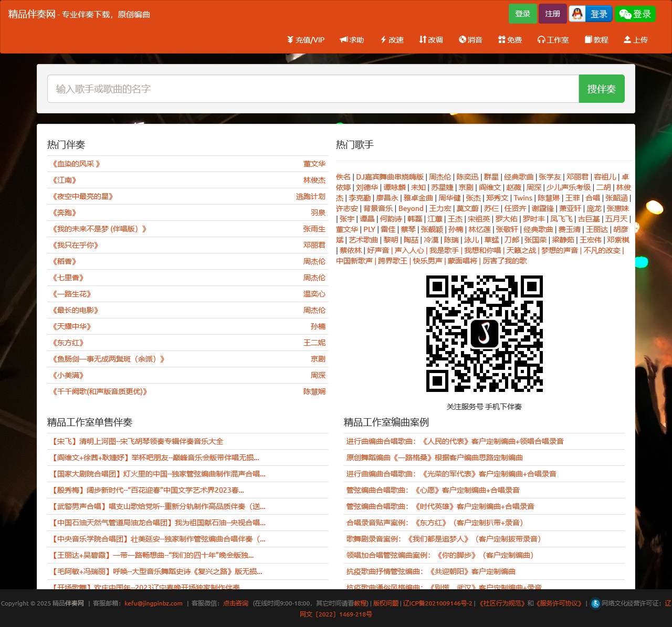Click the QR code image

[484, 334]
